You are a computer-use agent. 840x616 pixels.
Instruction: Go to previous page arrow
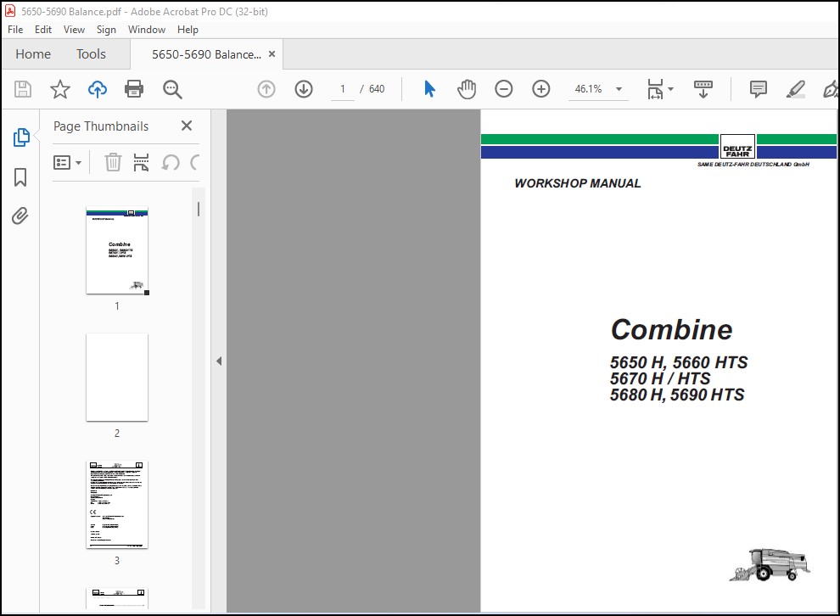266,89
